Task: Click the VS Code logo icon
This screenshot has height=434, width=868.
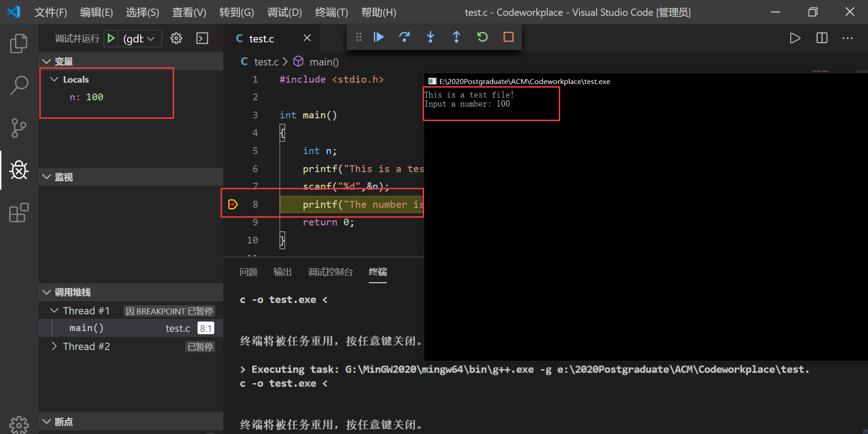Action: coord(14,12)
